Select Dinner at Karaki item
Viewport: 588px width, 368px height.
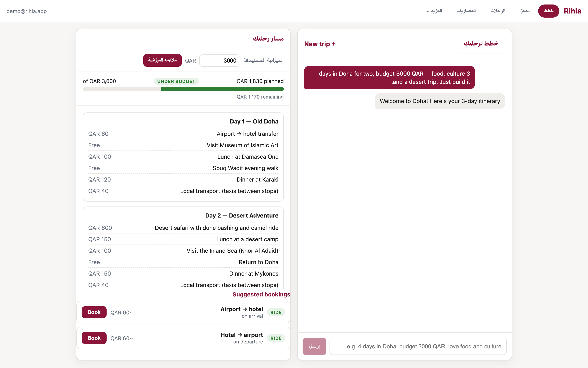point(183,179)
